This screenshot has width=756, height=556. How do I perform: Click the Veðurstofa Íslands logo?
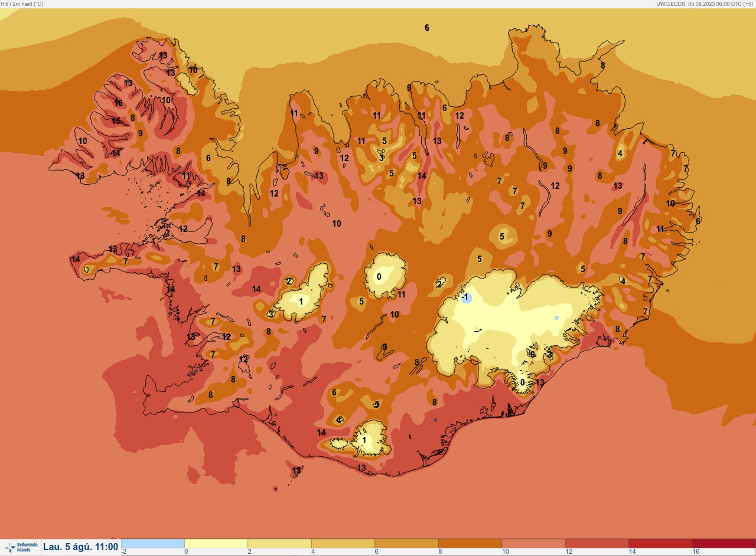coord(21,547)
